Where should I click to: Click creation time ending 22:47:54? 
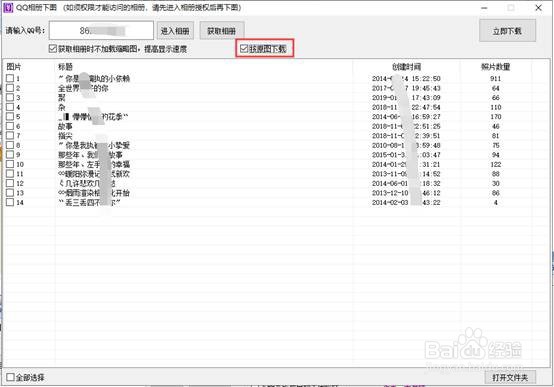tap(406, 107)
